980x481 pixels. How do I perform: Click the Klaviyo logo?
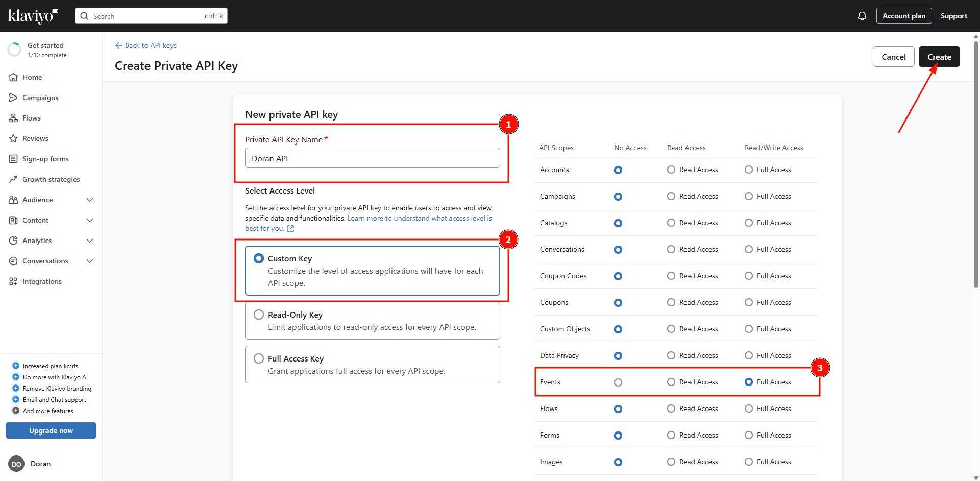(33, 16)
